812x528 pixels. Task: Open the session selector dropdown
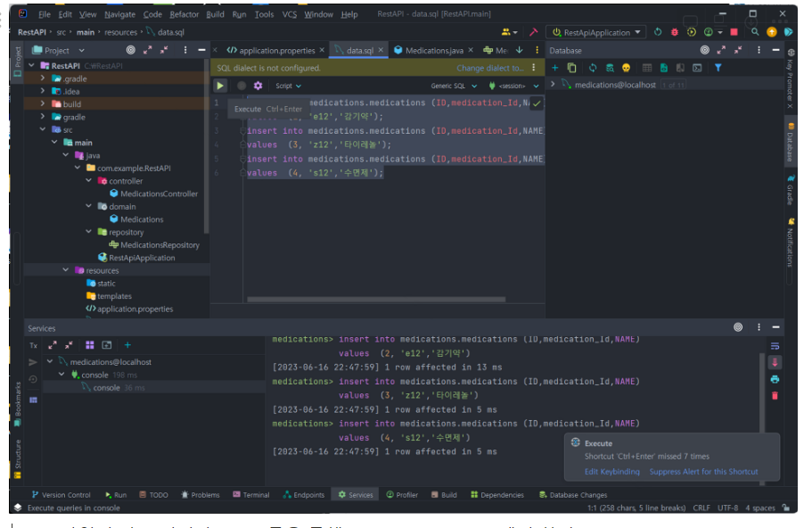coord(513,86)
